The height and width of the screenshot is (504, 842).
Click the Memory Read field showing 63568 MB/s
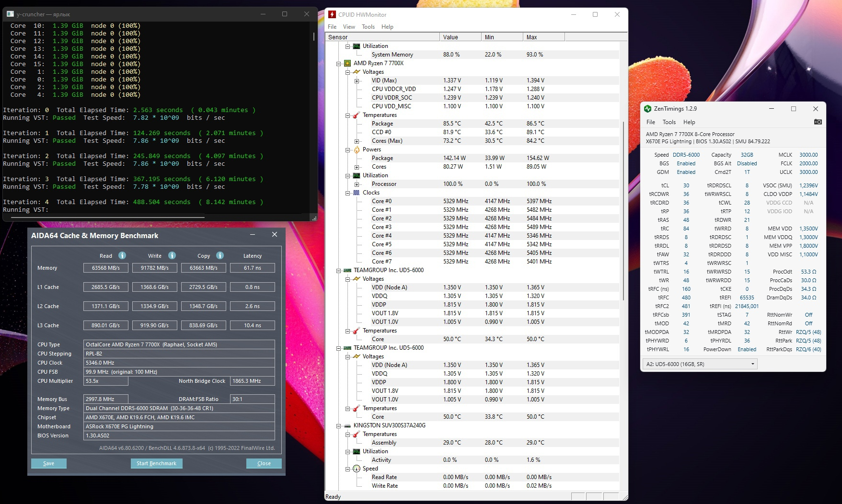point(106,268)
